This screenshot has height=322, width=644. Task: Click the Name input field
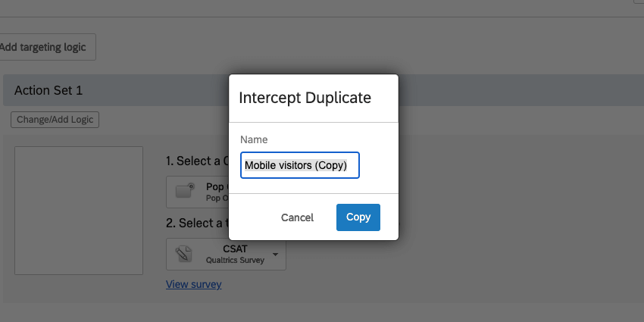[299, 165]
